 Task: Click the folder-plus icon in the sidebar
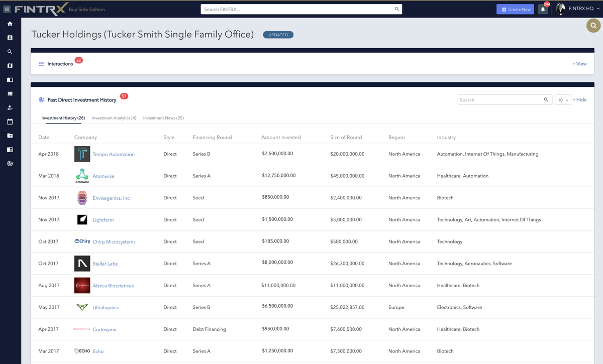coord(10,136)
